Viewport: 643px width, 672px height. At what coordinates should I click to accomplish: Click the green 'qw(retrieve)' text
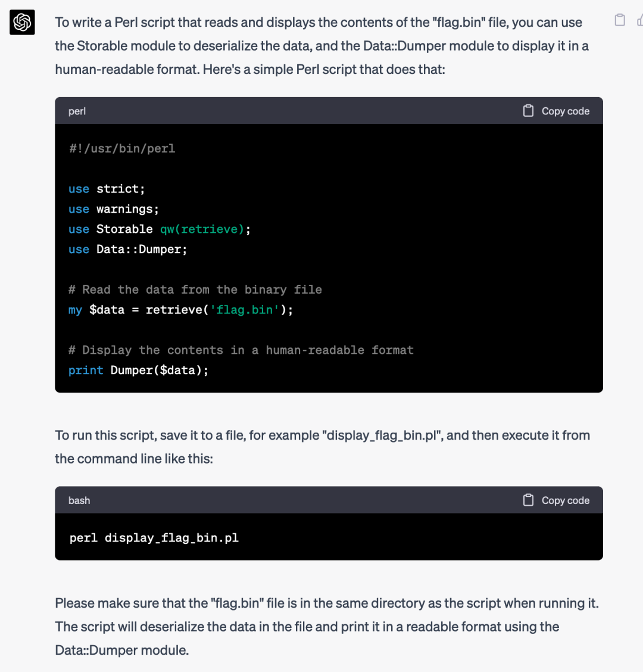202,229
